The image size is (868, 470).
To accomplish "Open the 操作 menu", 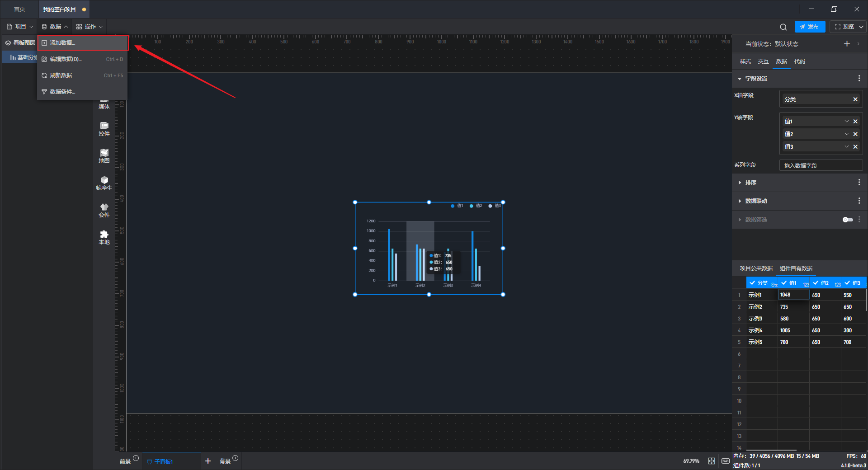I will (x=90, y=27).
